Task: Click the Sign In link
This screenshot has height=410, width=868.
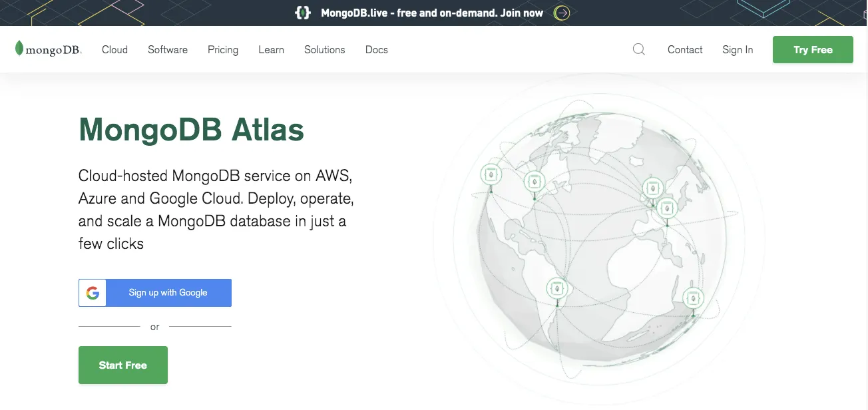Action: click(738, 50)
